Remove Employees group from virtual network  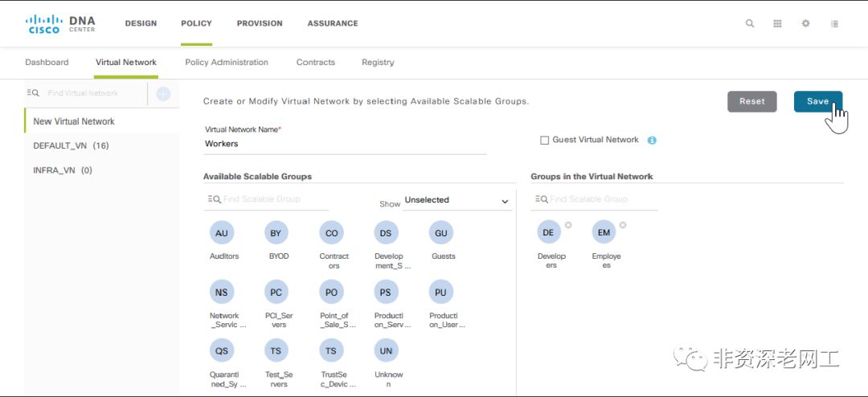(623, 225)
